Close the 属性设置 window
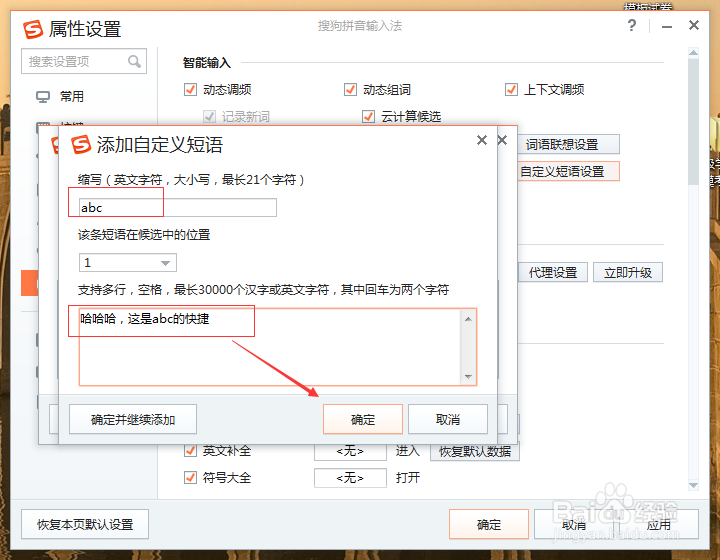The image size is (720, 560). click(694, 25)
